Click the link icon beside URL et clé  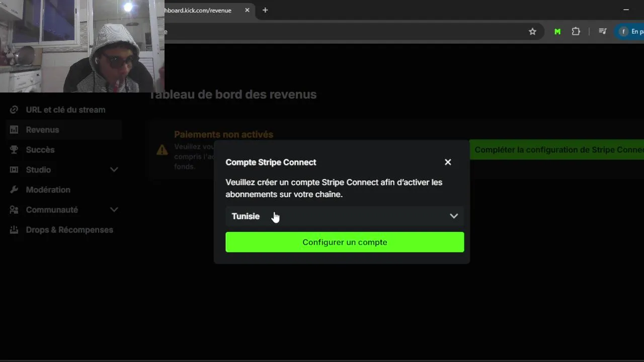[x=14, y=110]
